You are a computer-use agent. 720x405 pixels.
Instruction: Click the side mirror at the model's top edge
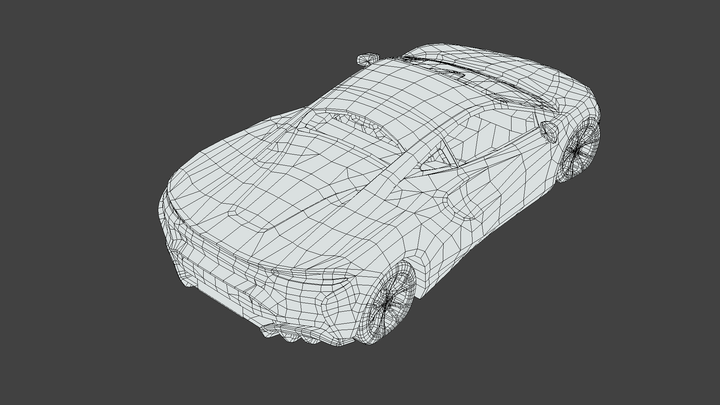point(368,59)
